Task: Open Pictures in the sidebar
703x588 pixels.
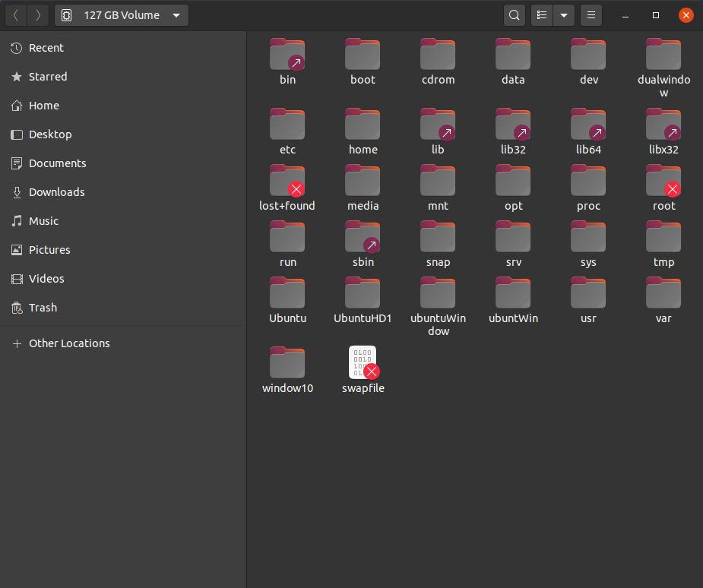Action: point(123,250)
